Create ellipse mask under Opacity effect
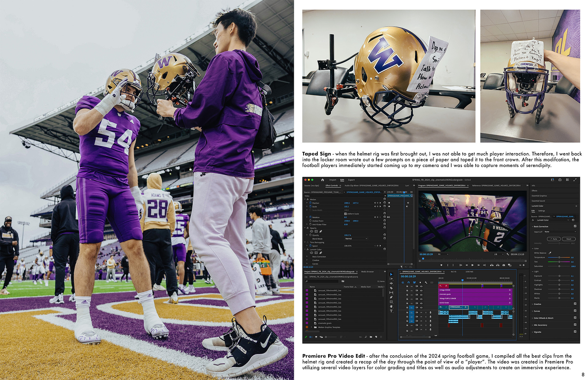This screenshot has height=380, width=588. pyautogui.click(x=312, y=231)
